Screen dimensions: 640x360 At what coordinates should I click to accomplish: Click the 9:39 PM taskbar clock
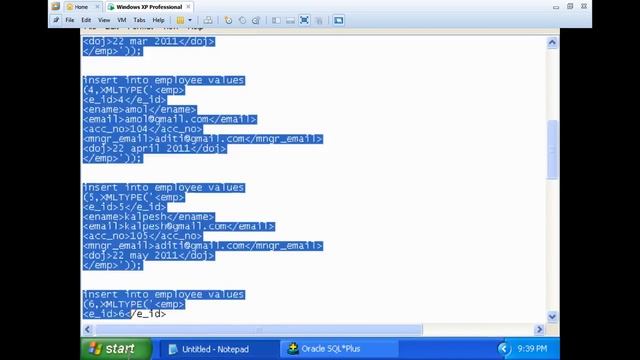coord(532,349)
